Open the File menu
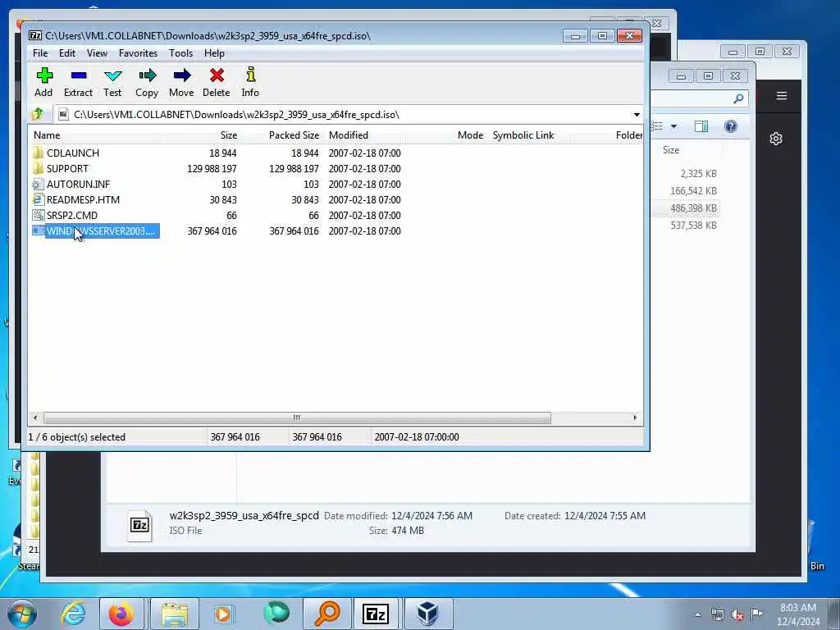 [40, 53]
